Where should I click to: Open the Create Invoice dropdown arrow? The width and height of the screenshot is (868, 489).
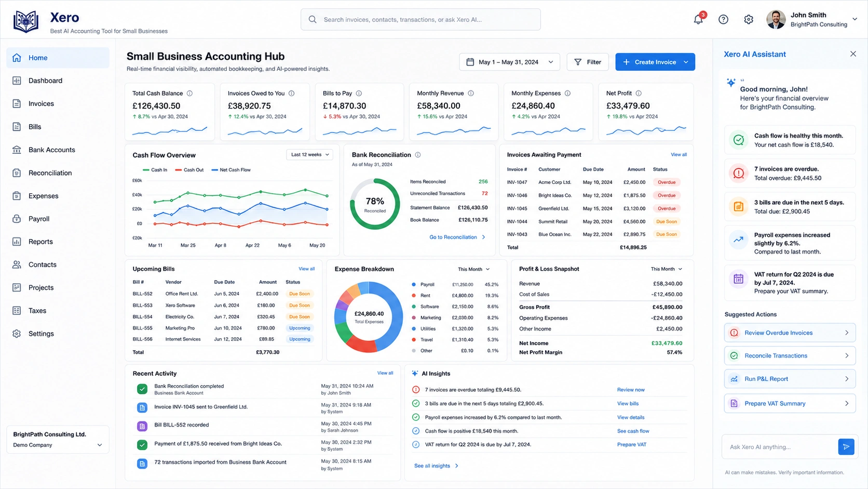[x=686, y=62]
